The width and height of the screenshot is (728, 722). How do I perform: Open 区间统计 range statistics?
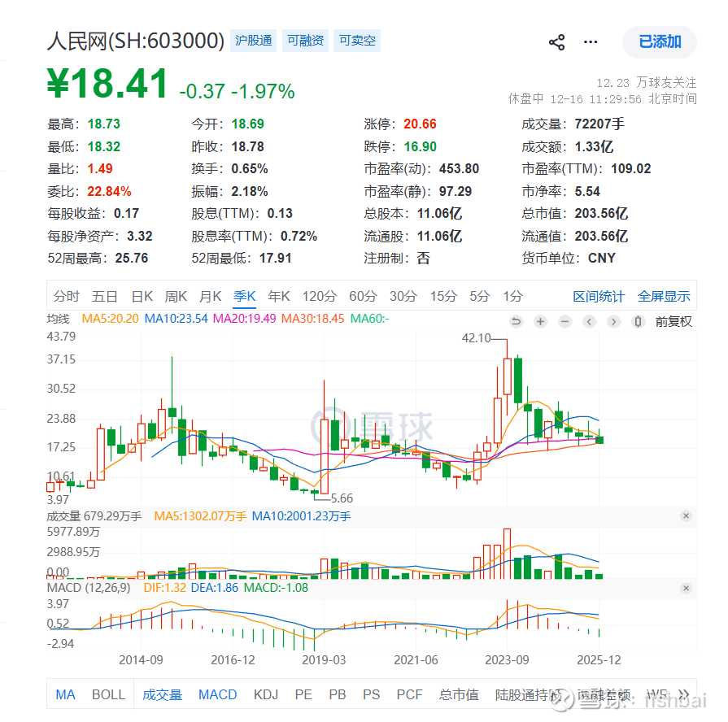pyautogui.click(x=599, y=296)
